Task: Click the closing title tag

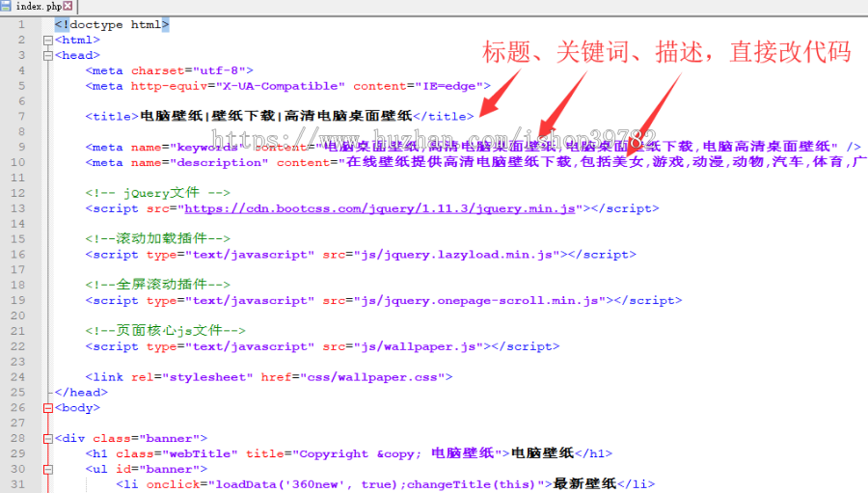Action: coord(444,117)
